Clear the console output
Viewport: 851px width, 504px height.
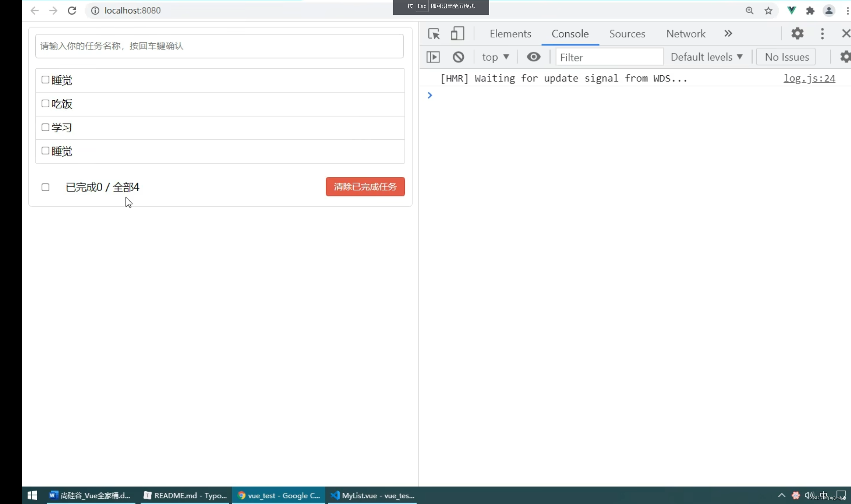click(x=458, y=57)
